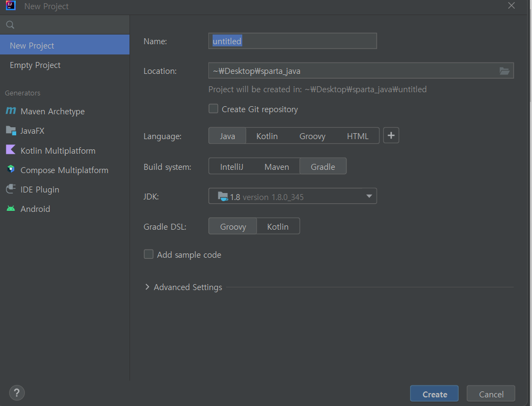Enable Add sample code checkbox

point(148,254)
